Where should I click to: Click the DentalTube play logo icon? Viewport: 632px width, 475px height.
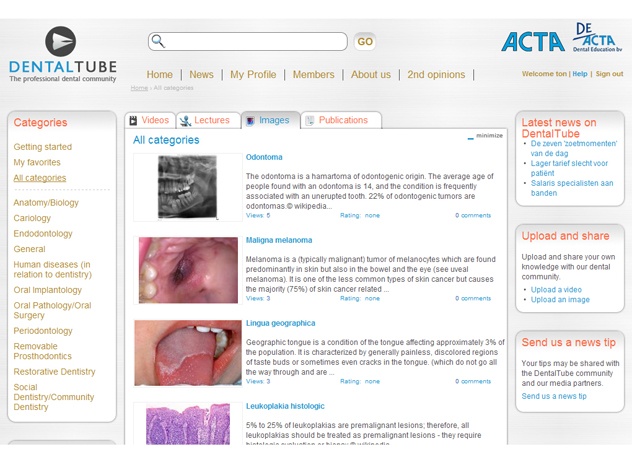click(60, 42)
